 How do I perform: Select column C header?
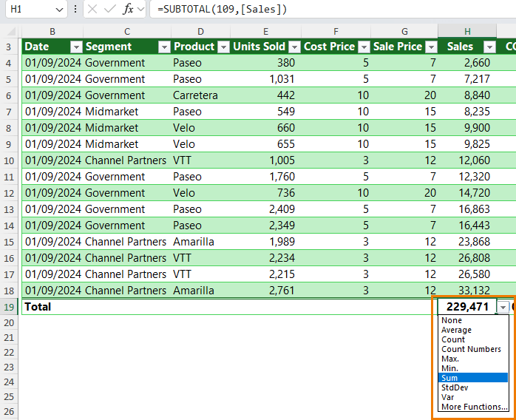(127, 32)
